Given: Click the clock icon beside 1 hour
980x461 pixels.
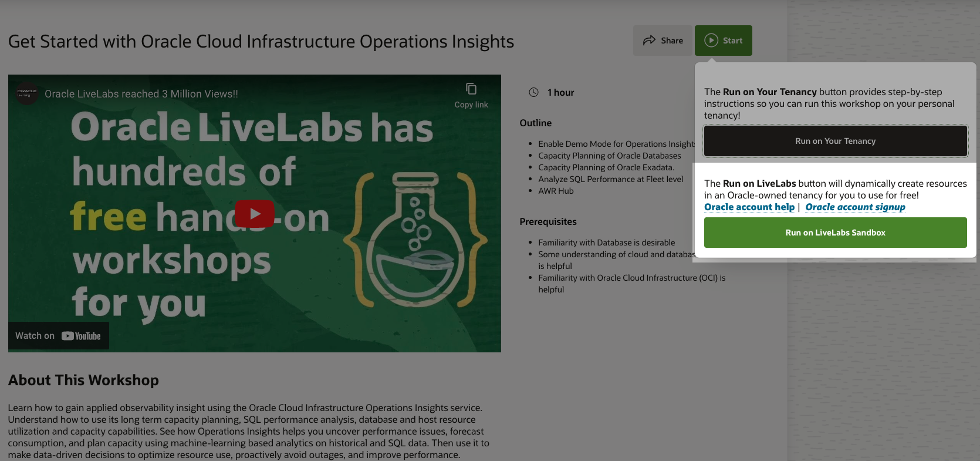Looking at the screenshot, I should click(x=533, y=92).
